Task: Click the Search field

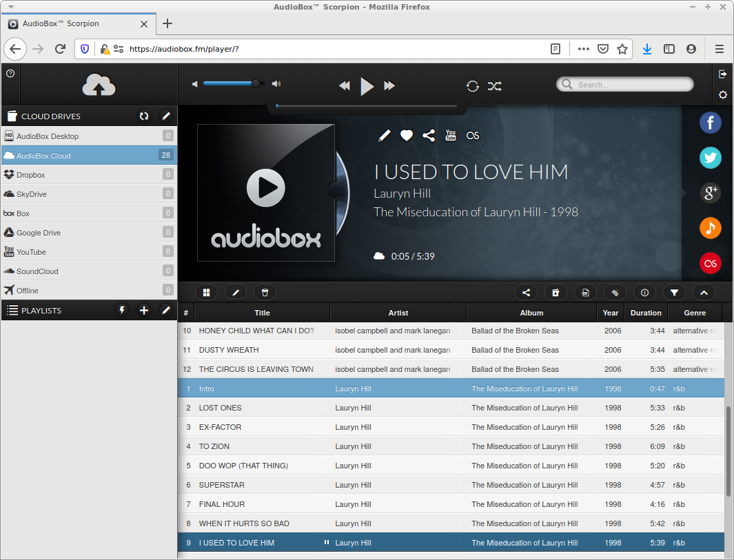Action: [625, 84]
